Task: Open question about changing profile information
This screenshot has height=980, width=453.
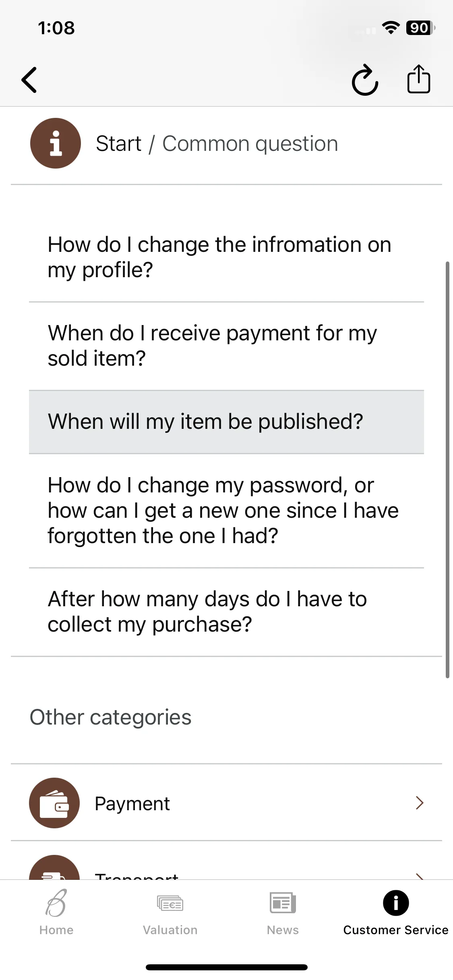Action: (226, 257)
